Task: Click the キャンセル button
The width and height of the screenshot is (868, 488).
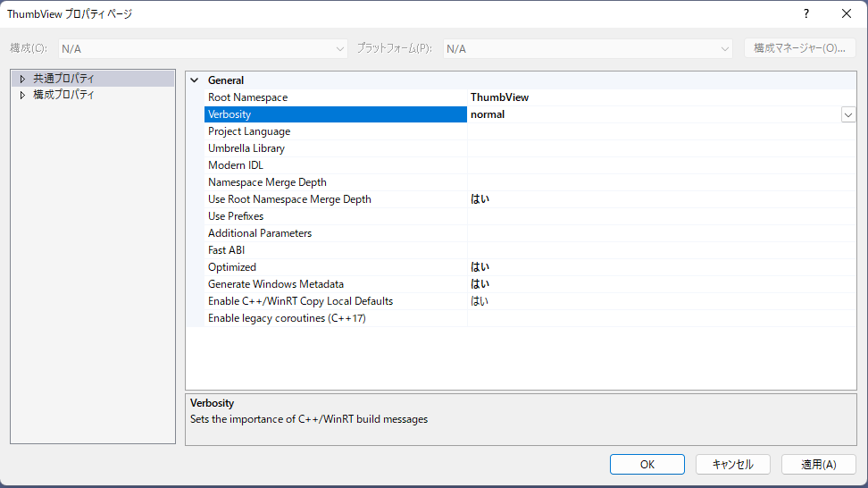Action: coord(732,464)
